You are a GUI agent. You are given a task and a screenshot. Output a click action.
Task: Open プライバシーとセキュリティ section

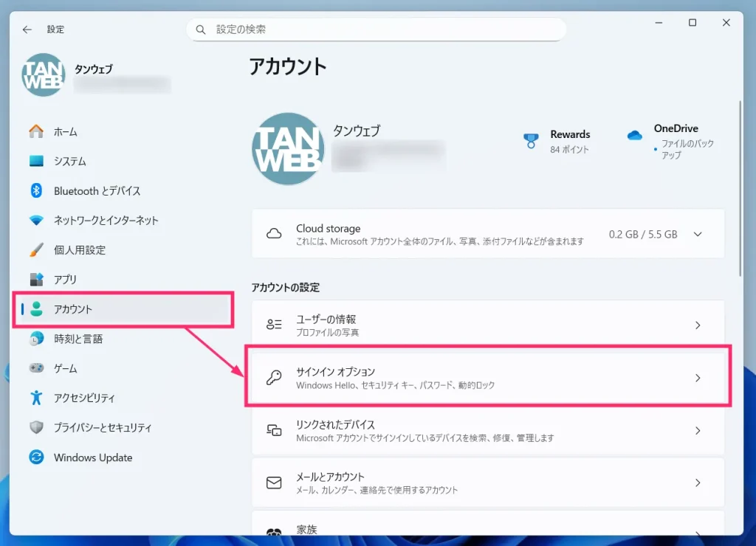(124, 427)
